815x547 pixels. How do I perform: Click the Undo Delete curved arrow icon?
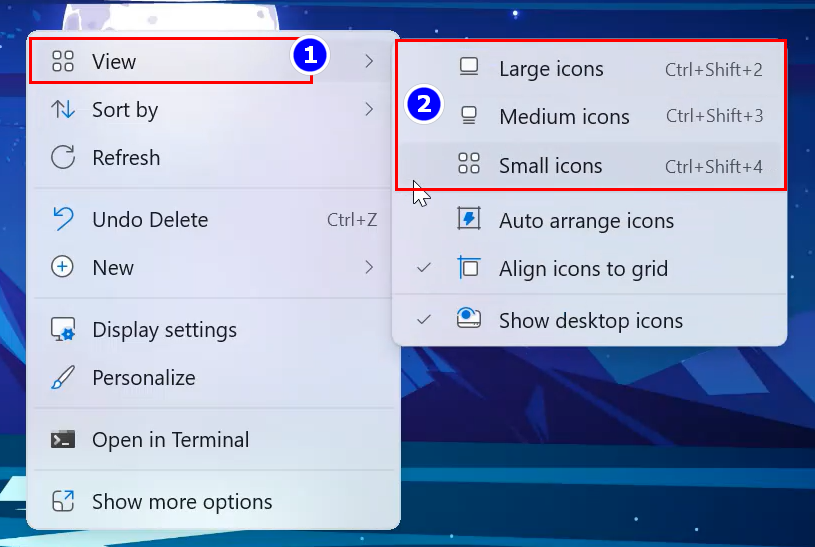coord(63,220)
